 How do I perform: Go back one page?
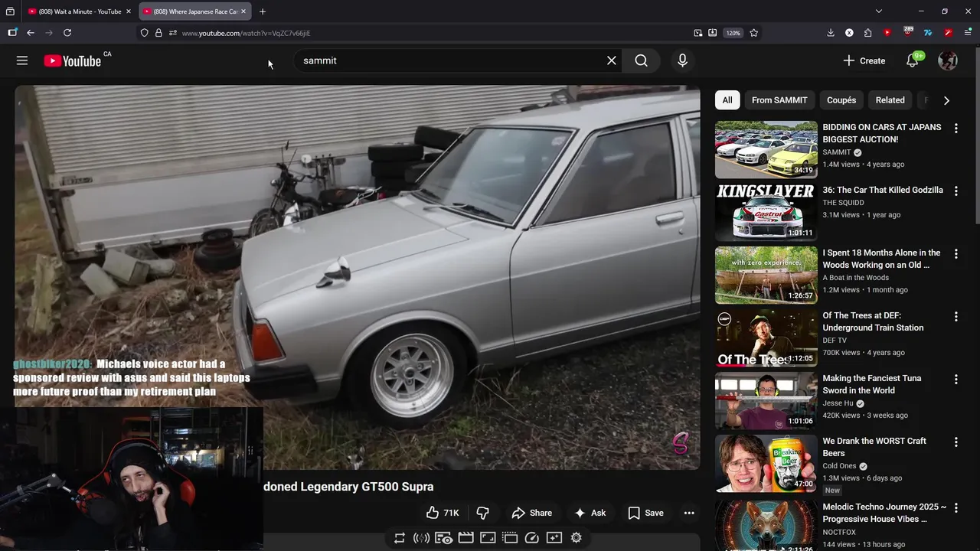(x=31, y=33)
